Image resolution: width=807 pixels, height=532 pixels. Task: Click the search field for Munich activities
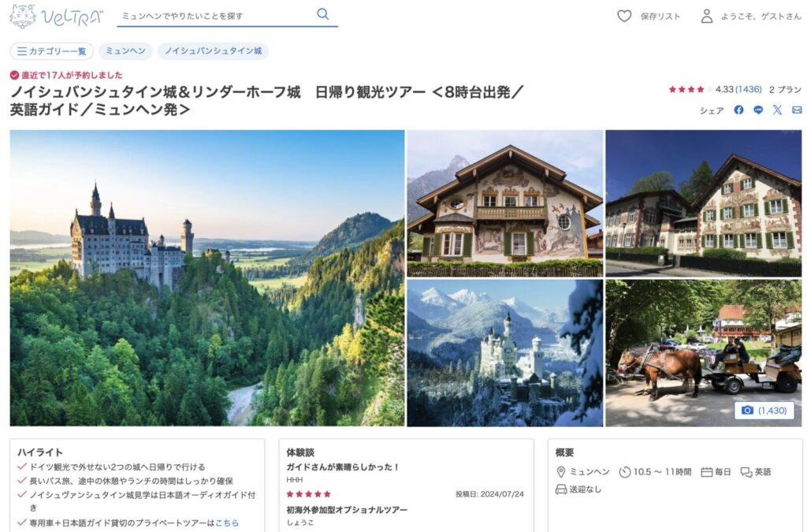coord(216,16)
